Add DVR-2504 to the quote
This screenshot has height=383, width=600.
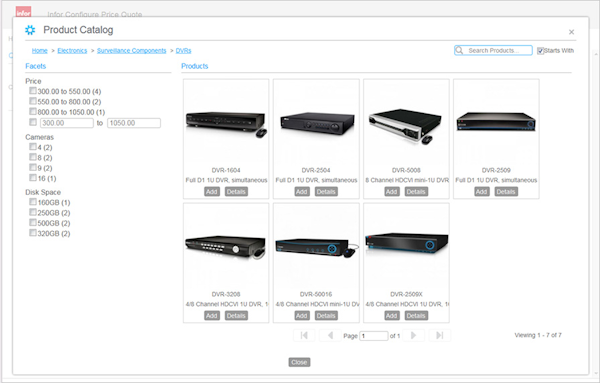click(302, 192)
